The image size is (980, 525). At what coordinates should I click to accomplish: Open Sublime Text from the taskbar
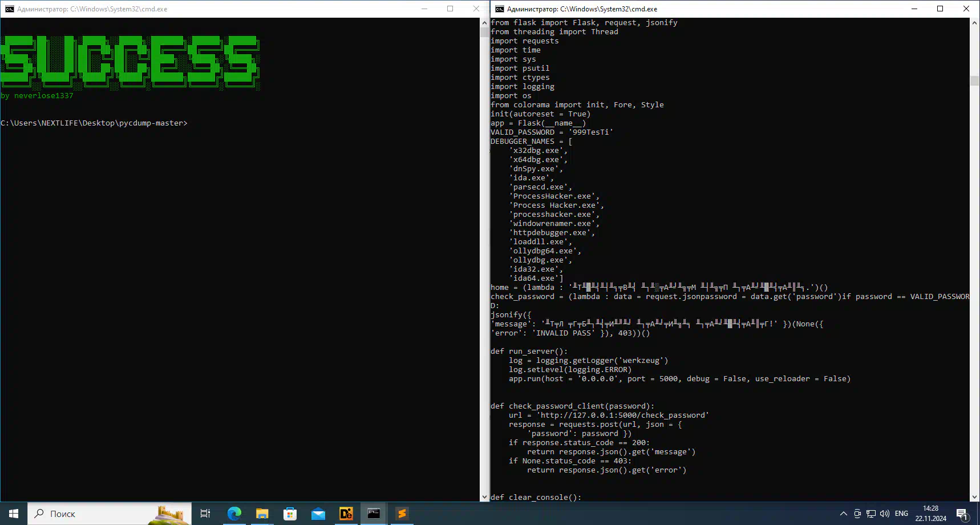(402, 514)
